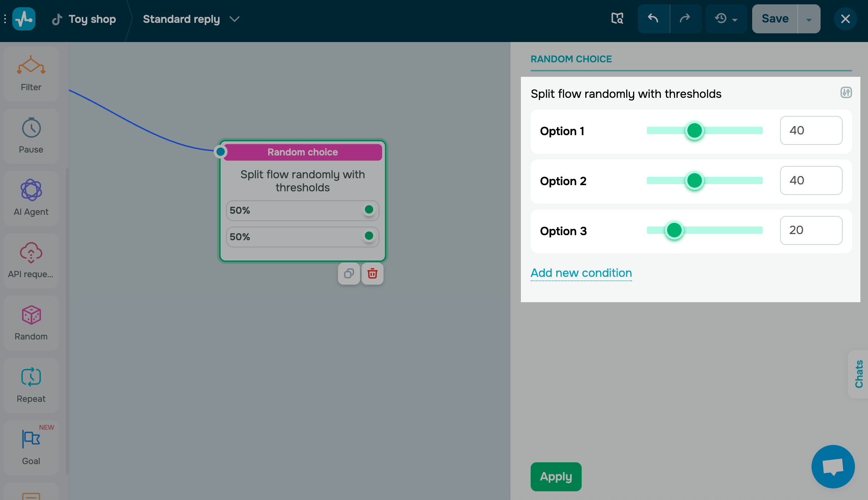The image size is (868, 500).
Task: Click Add new condition link
Action: [x=581, y=273]
